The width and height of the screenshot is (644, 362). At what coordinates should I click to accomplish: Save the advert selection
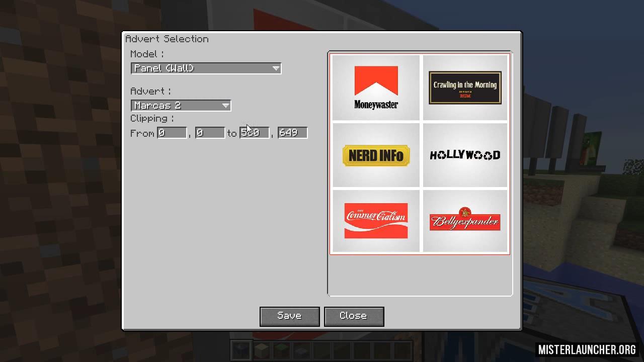(x=289, y=316)
